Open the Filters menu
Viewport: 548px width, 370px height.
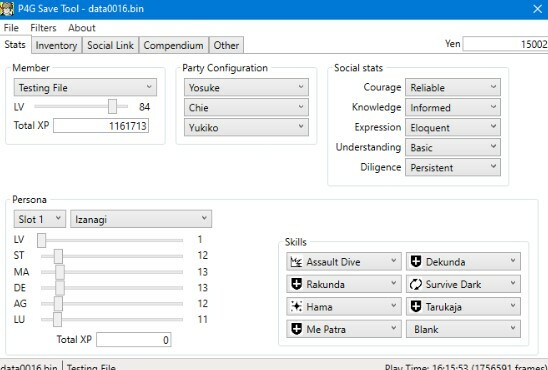pyautogui.click(x=43, y=28)
